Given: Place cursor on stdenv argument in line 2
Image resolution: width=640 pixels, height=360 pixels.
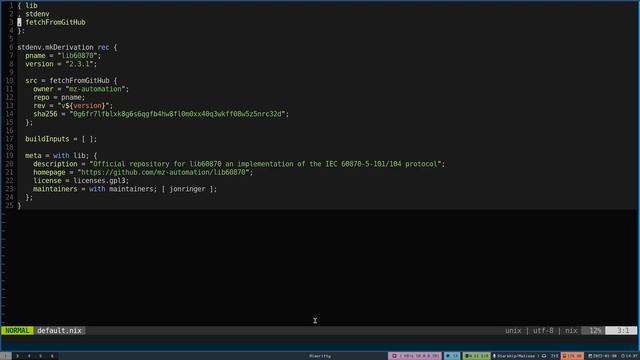Looking at the screenshot, I should click(37, 14).
